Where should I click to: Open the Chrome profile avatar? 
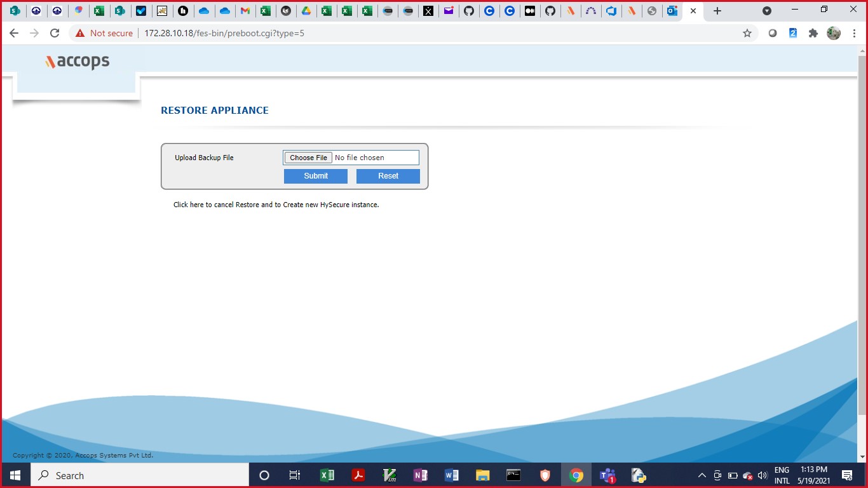point(834,33)
